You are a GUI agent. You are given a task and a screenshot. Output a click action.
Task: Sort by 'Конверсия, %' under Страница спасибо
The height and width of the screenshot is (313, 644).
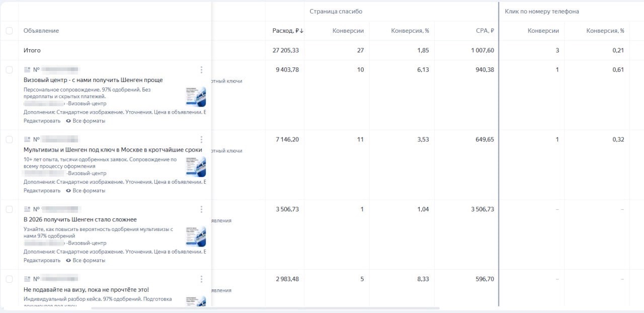pyautogui.click(x=410, y=31)
